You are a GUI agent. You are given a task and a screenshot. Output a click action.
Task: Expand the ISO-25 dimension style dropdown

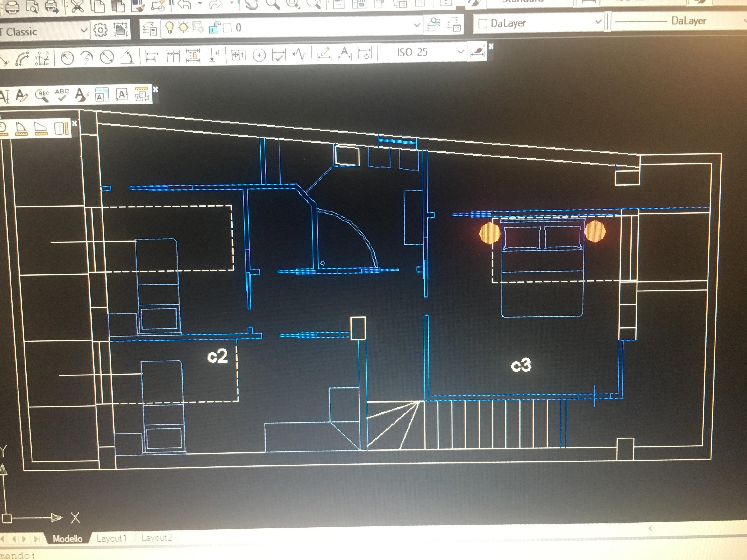pos(460,52)
